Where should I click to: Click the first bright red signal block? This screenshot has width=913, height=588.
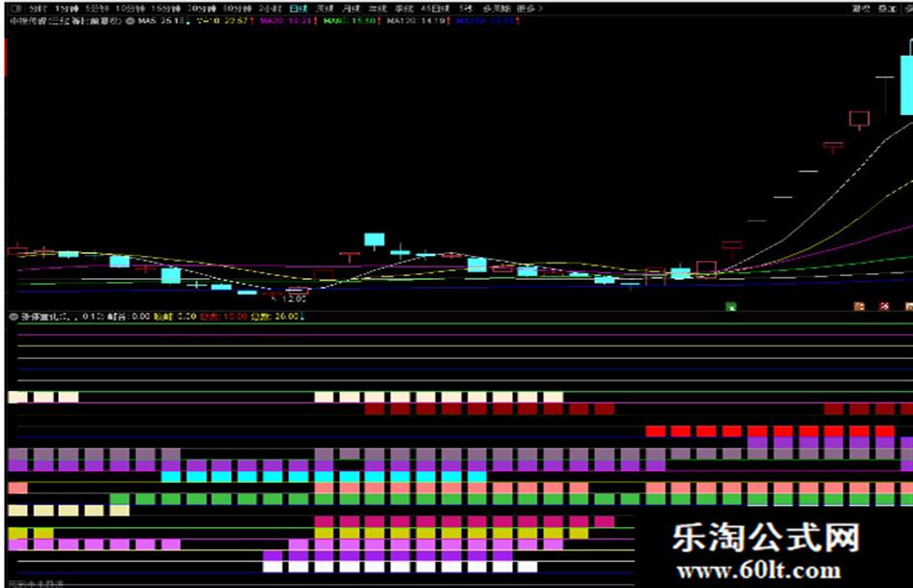click(655, 432)
